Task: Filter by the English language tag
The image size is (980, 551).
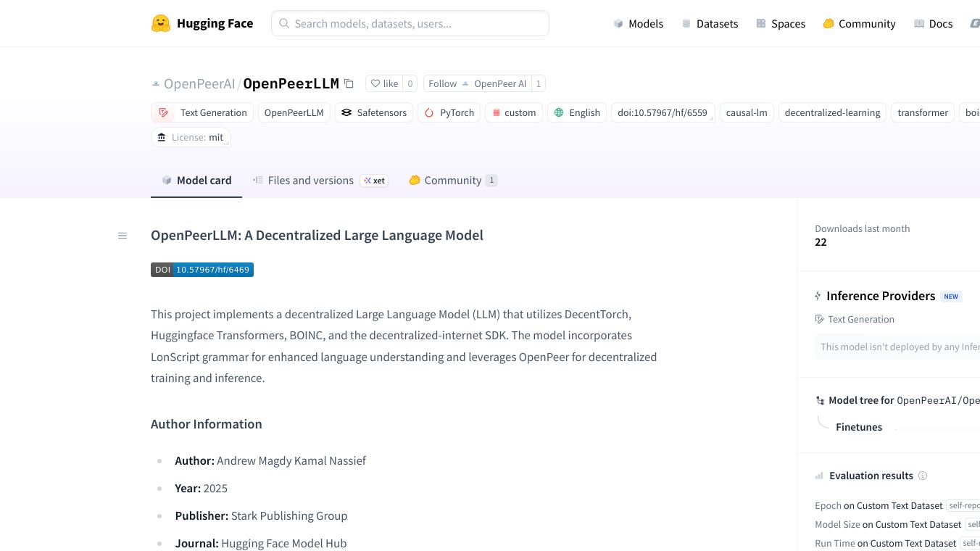Action: point(577,112)
